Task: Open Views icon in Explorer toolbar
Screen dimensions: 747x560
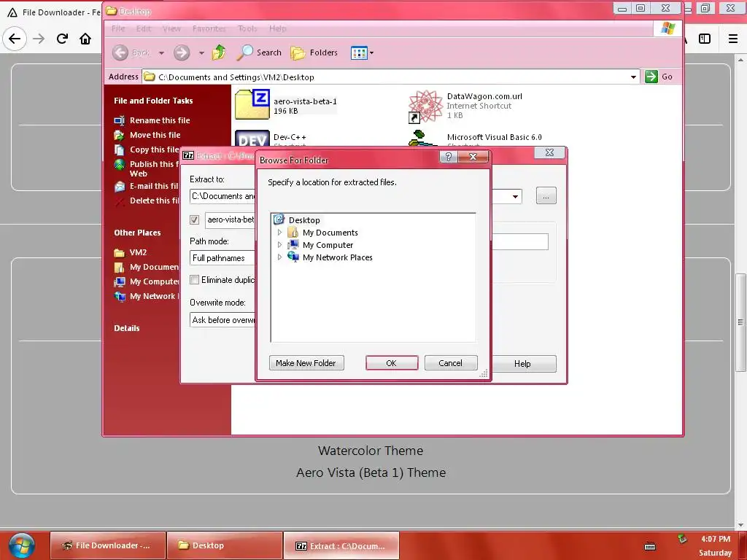Action: [x=359, y=52]
